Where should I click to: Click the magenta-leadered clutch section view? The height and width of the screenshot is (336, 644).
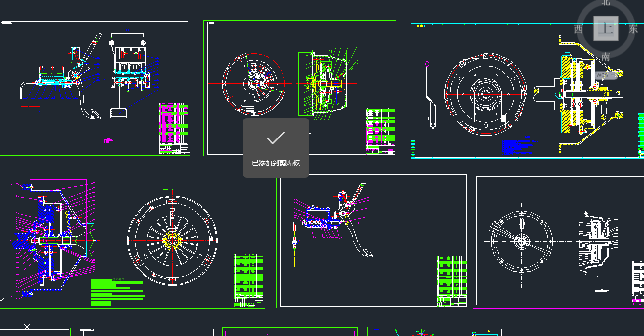(53, 240)
